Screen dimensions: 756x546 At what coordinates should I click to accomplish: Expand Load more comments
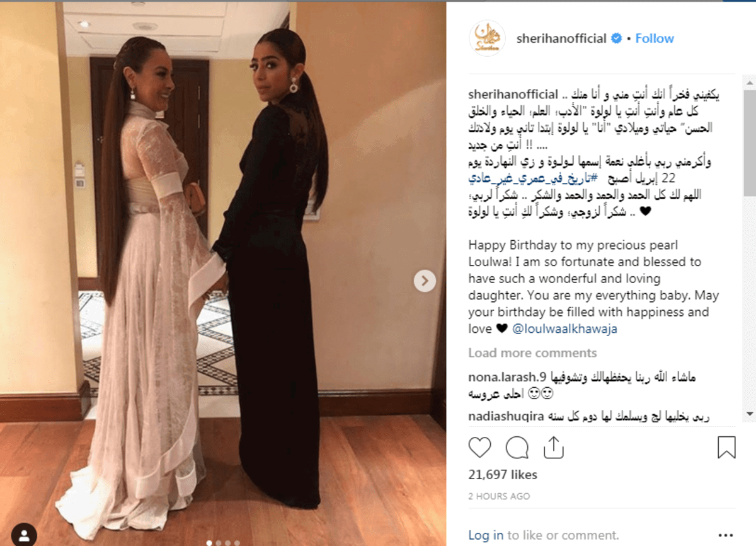pos(532,353)
